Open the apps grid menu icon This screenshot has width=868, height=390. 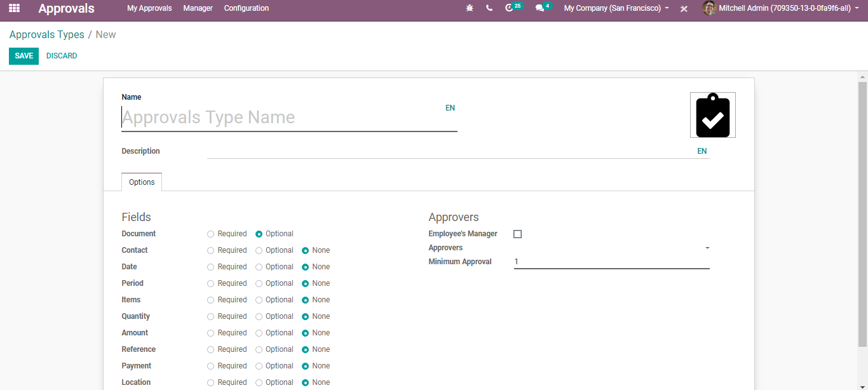(x=14, y=8)
